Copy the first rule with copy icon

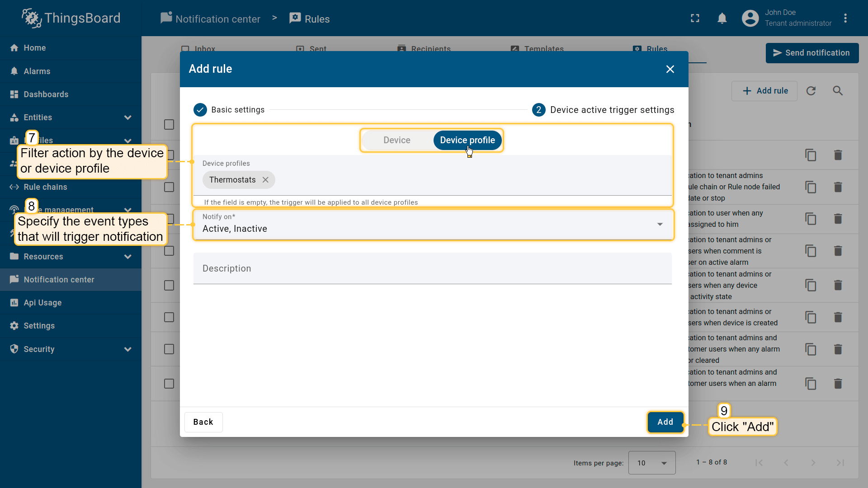pos(811,155)
